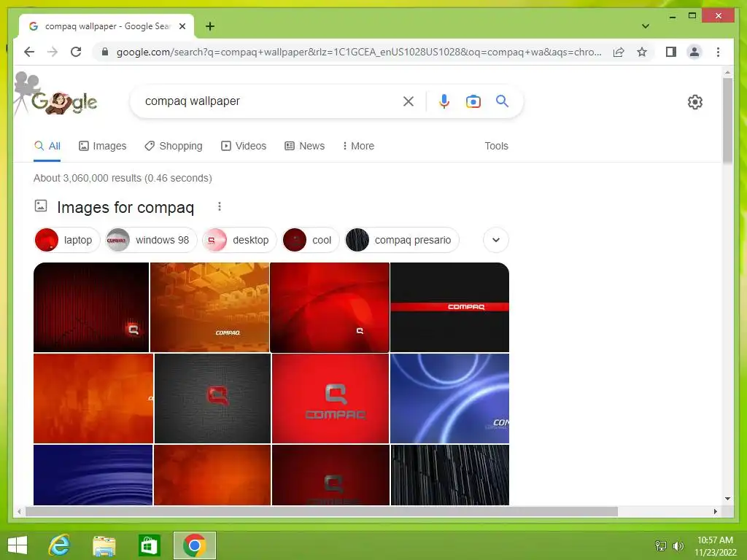Clear the search box text
Screen dimensions: 747x560
pyautogui.click(x=409, y=101)
